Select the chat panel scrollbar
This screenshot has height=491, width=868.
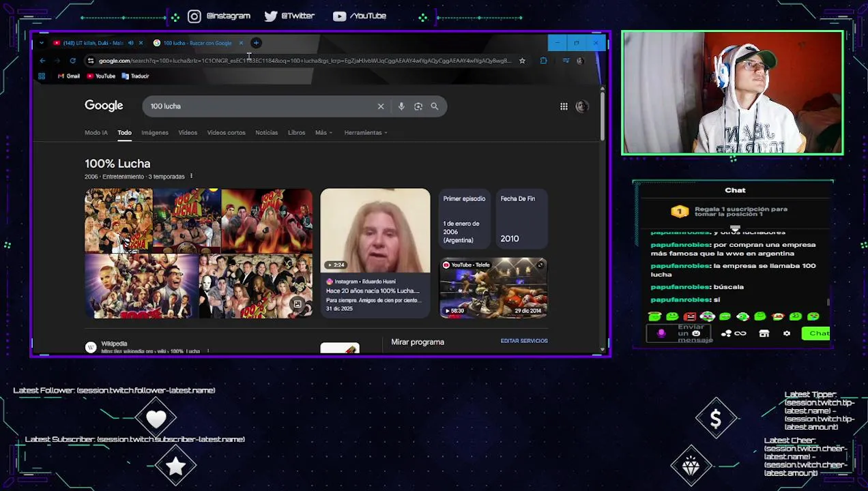click(828, 302)
